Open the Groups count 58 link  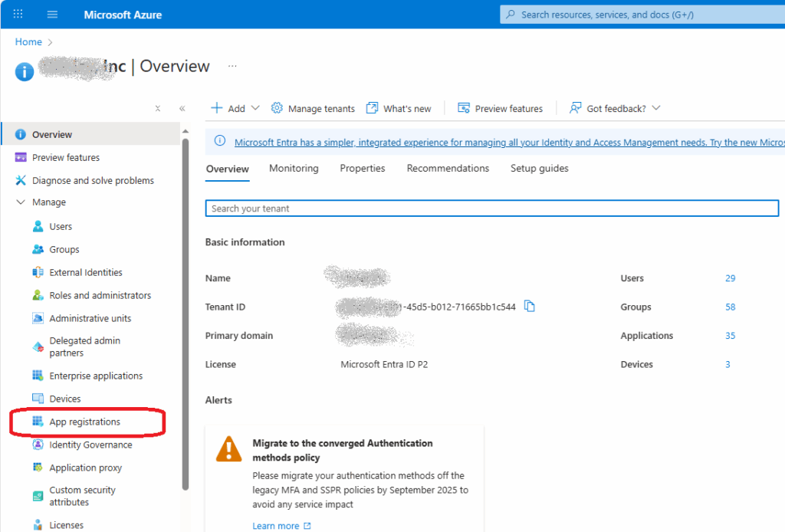730,307
